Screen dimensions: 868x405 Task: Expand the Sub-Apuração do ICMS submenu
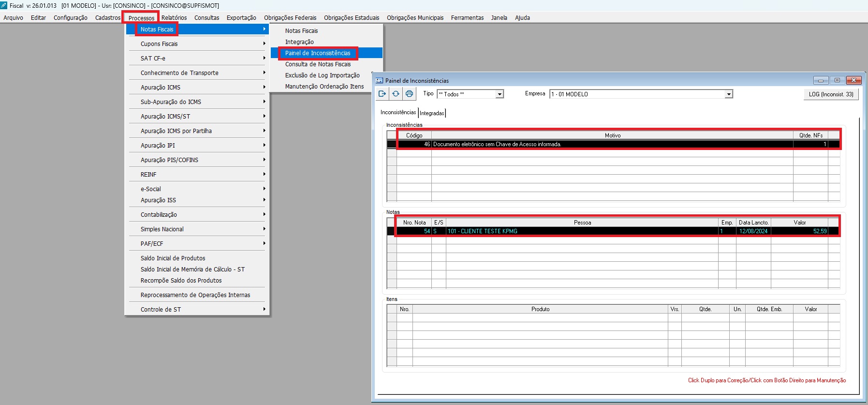[x=197, y=102]
